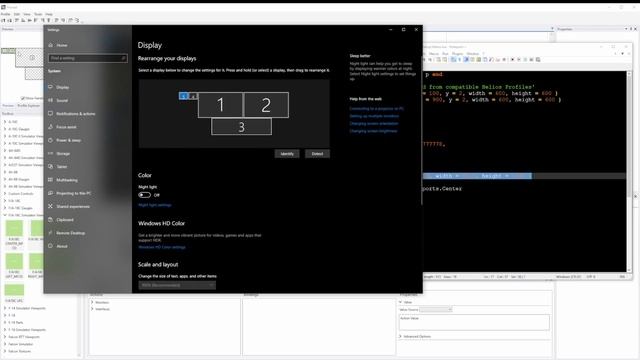Open Macro menu in Notepad++

point(434,54)
